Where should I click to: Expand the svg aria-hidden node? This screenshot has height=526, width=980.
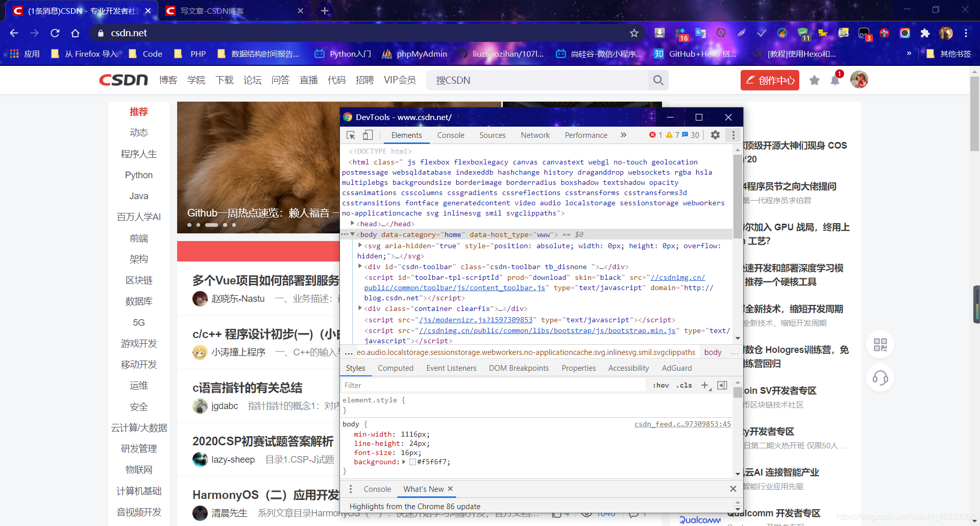coord(360,246)
